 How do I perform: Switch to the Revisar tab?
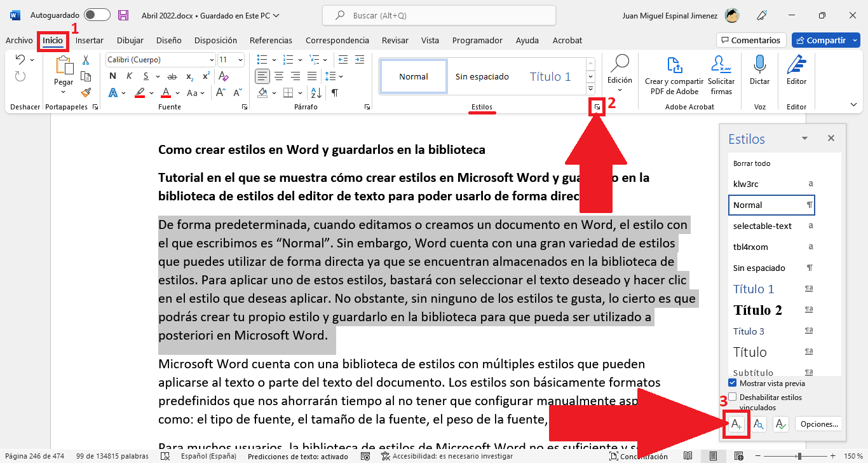[395, 40]
